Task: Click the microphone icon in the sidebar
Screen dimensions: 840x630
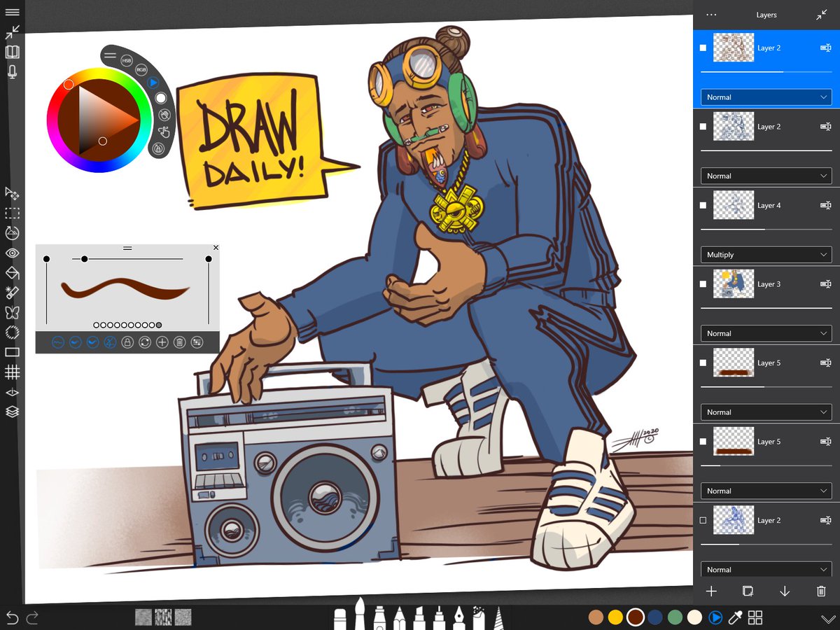Action: pos(12,71)
